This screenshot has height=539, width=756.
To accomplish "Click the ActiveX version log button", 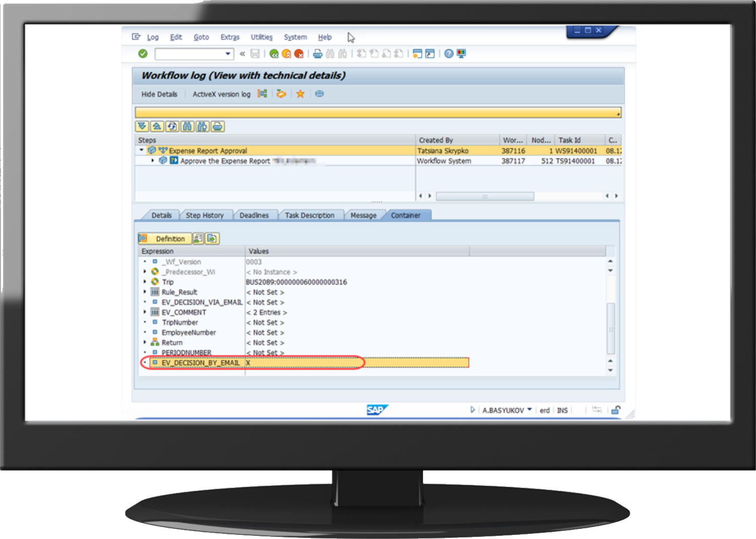I will click(221, 94).
